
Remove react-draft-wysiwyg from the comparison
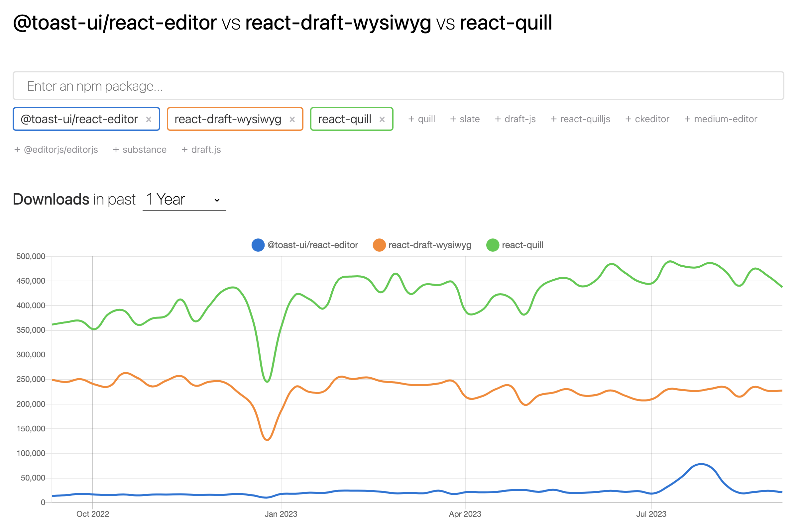[x=292, y=119]
